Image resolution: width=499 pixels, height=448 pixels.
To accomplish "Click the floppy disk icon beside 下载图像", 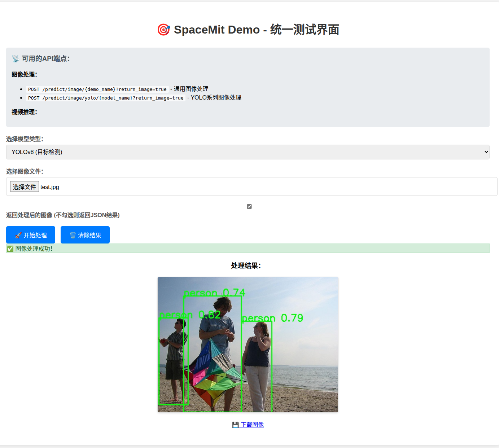I will click(235, 425).
